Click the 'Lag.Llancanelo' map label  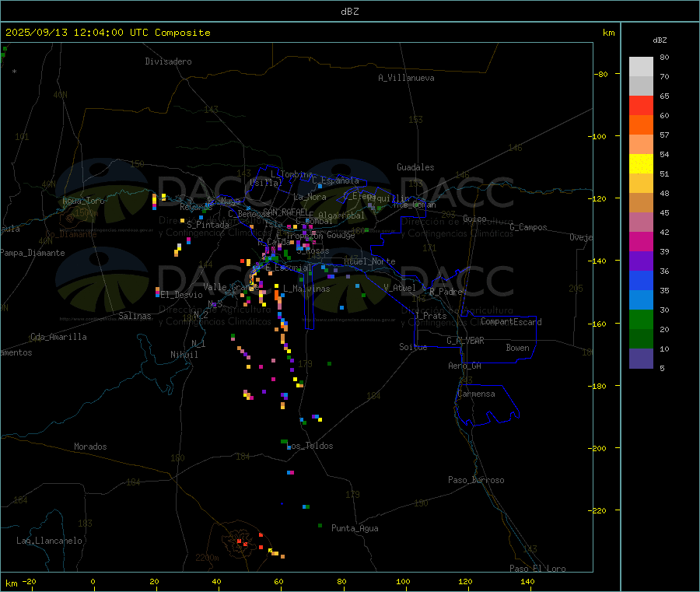pyautogui.click(x=49, y=541)
